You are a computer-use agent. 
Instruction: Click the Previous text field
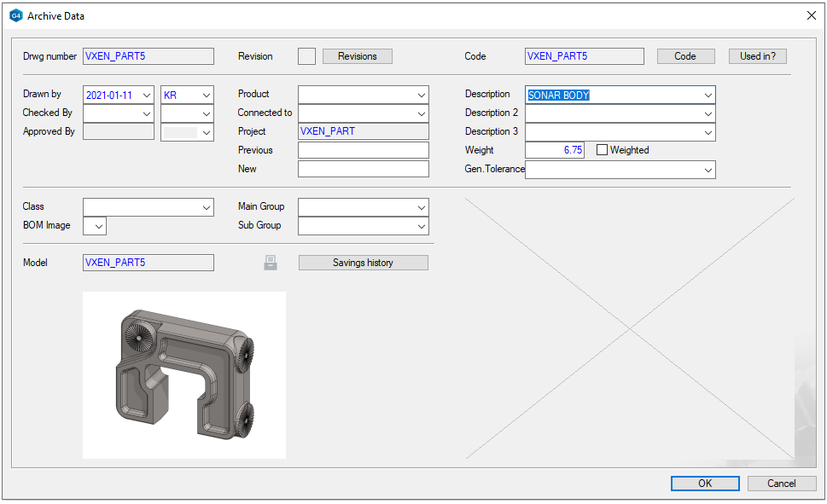coord(363,150)
